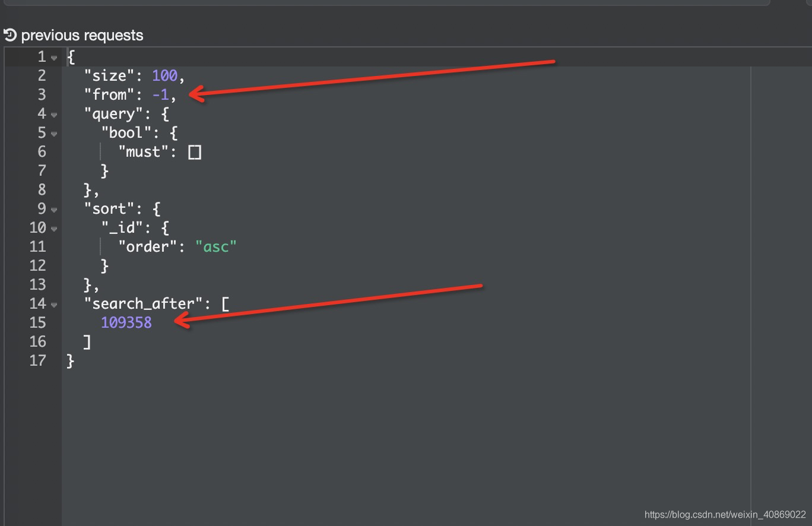Screen dimensions: 812x526
Task: Open the previous requests history
Action: point(74,35)
